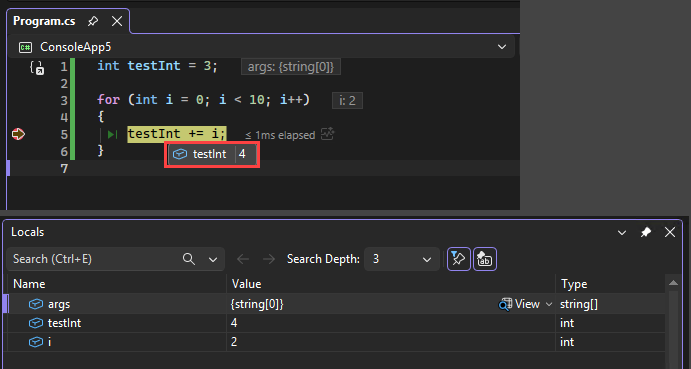Open the ConsoleApp5 project dropdown
Viewport: 691px width, 369px height.
pyautogui.click(x=502, y=47)
